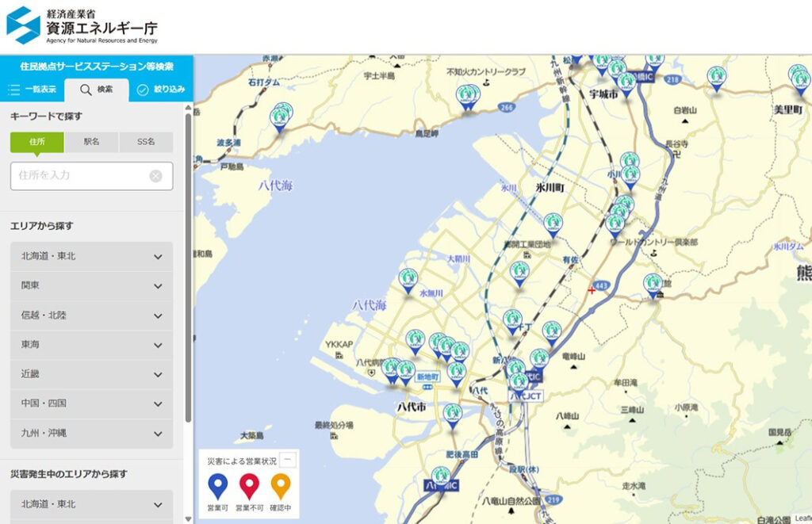Click the blue 営業可 legend pin

(x=217, y=487)
